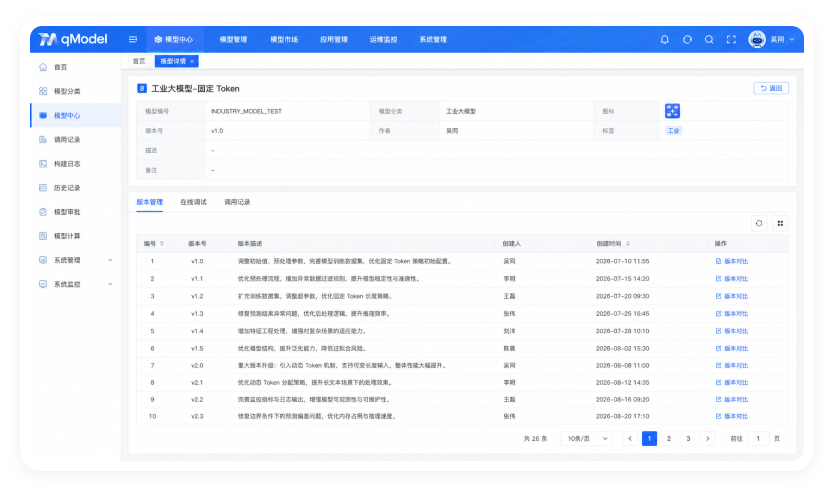Image resolution: width=834 pixels, height=495 pixels.
Task: Click the icon beside 历史记录 in the sidebar
Action: (43, 188)
